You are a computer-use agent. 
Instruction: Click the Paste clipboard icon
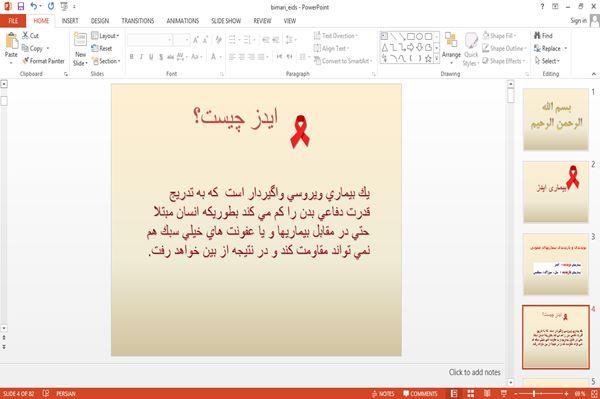[x=11, y=41]
